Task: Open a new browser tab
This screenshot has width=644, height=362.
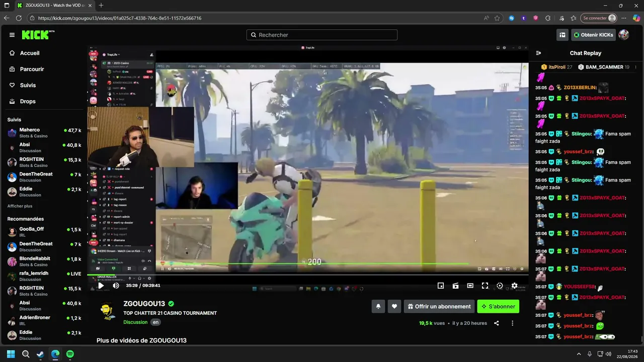Action: [101, 6]
